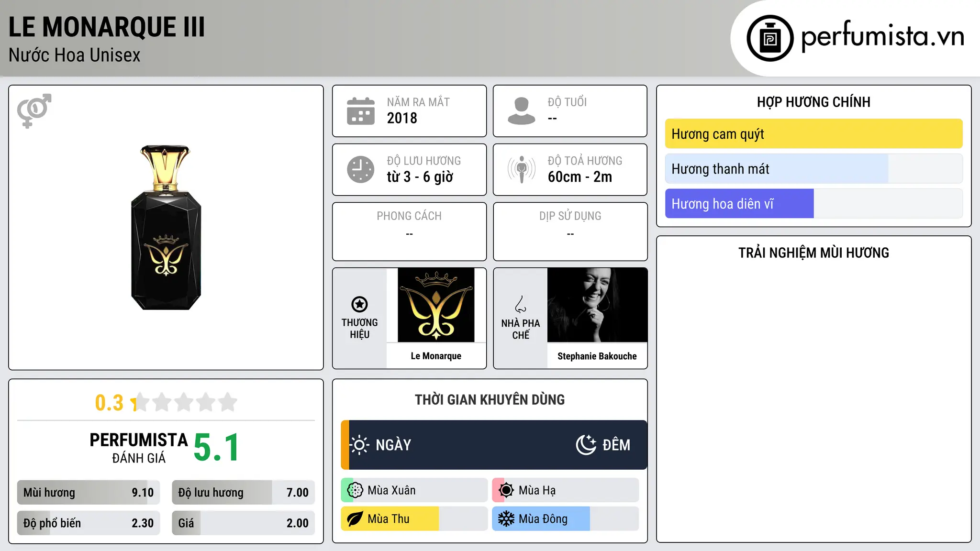Click the Độ phổ biến 2.30 score bar
This screenshot has width=980, height=551.
pyautogui.click(x=89, y=523)
